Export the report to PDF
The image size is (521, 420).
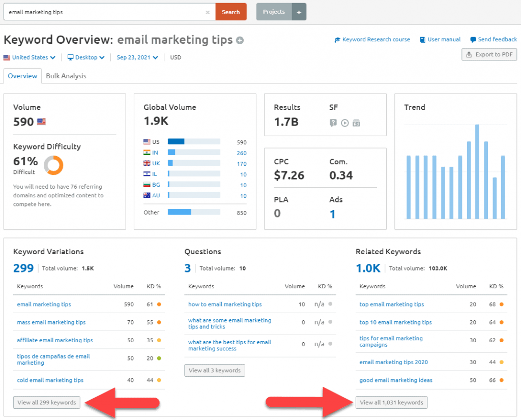point(489,54)
